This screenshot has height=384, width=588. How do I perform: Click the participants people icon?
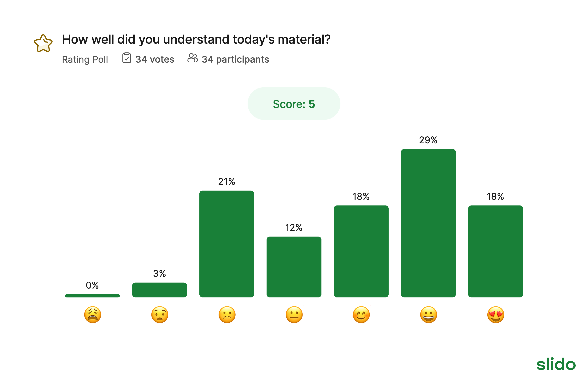[192, 58]
